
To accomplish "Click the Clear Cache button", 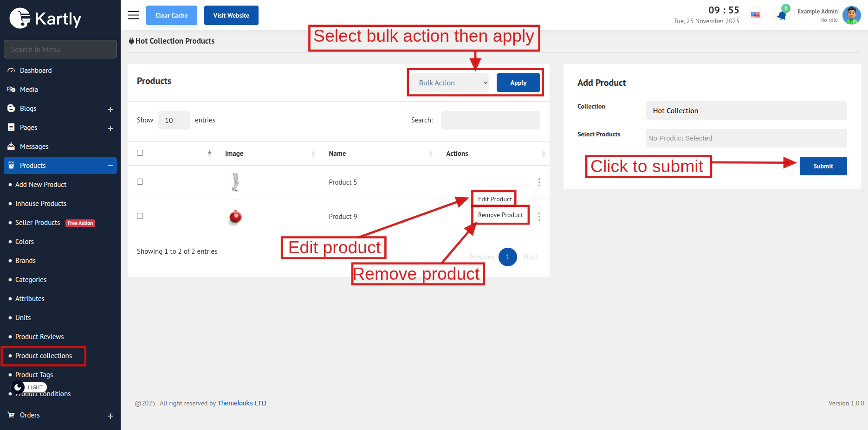I will coord(171,15).
